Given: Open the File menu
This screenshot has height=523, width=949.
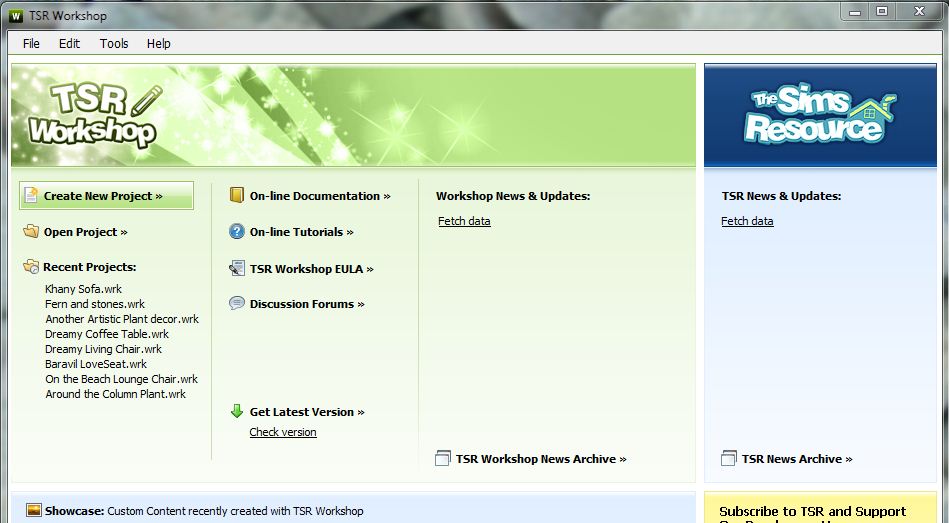Looking at the screenshot, I should 31,44.
